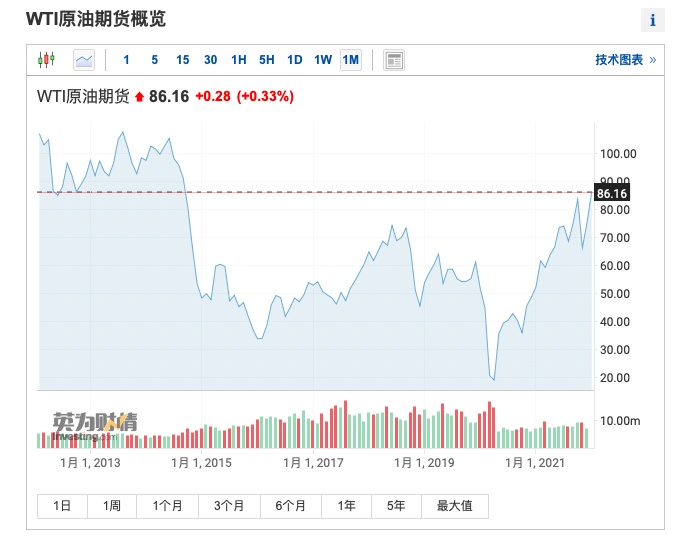Choose the 1D interval
This screenshot has width=679, height=543.
coord(294,60)
